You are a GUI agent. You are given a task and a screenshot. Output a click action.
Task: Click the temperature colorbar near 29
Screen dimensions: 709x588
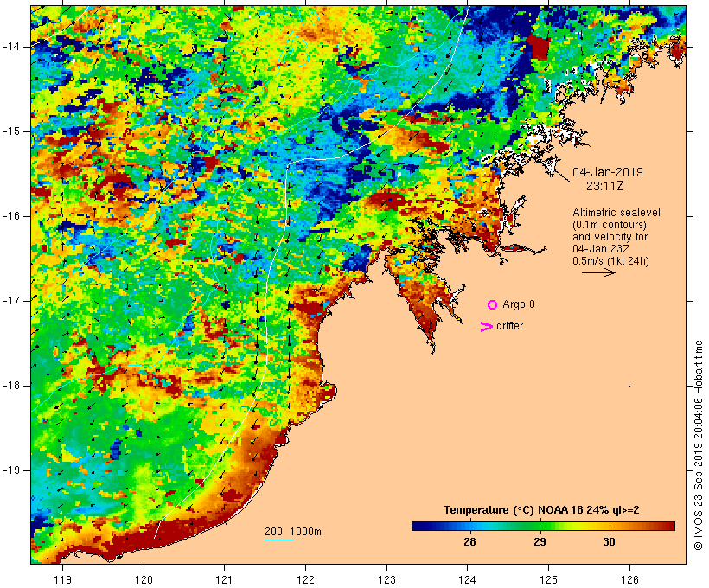pyautogui.click(x=540, y=526)
